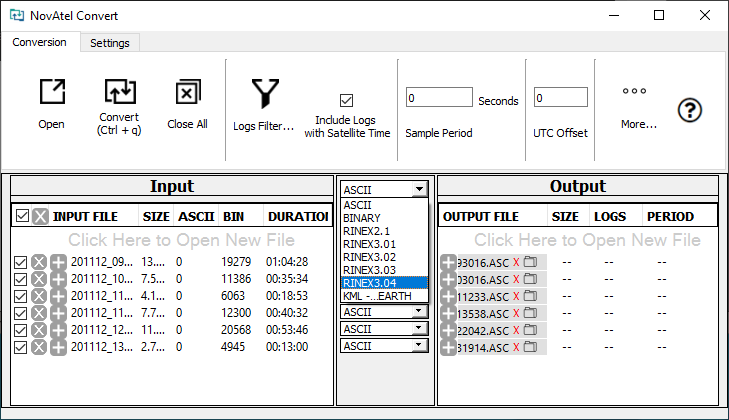
Task: Click plus icon for input 201112_13...
Action: [58, 347]
